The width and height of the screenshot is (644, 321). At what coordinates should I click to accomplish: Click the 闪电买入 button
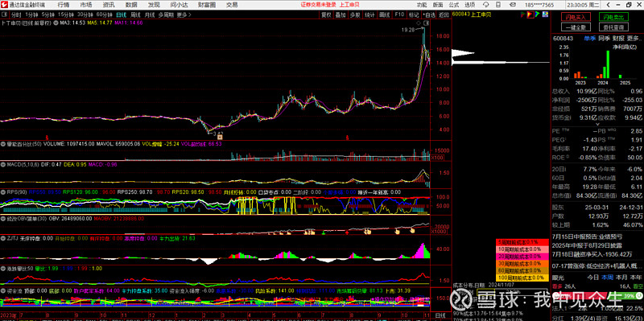tap(577, 17)
